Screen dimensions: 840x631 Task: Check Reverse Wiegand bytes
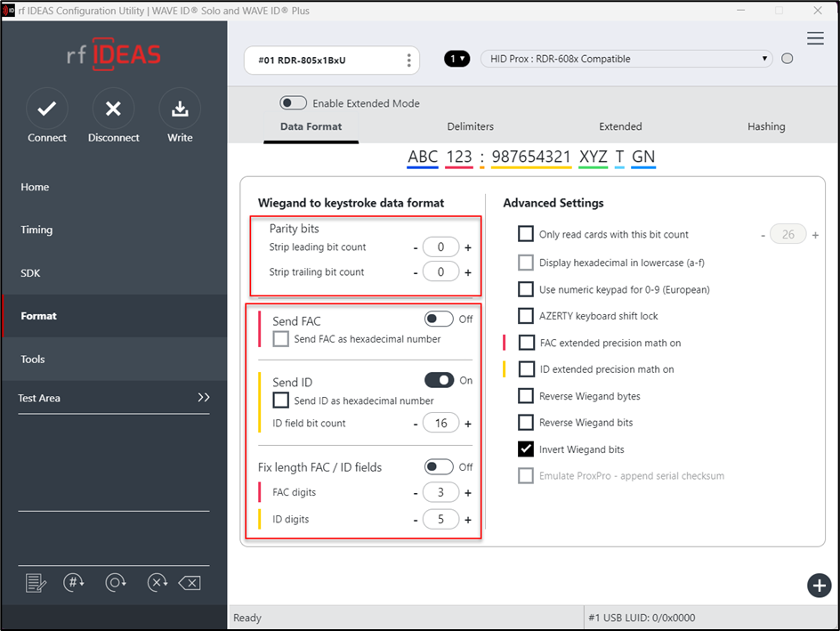click(526, 396)
